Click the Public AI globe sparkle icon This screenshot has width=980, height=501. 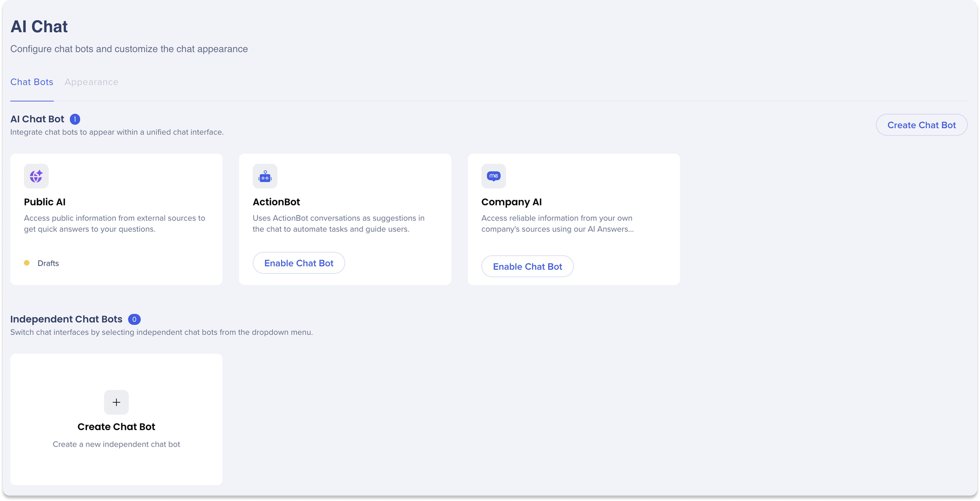coord(36,176)
